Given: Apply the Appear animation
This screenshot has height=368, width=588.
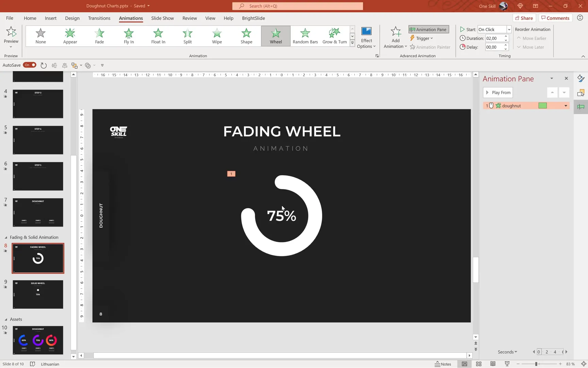Looking at the screenshot, I should coord(70,36).
